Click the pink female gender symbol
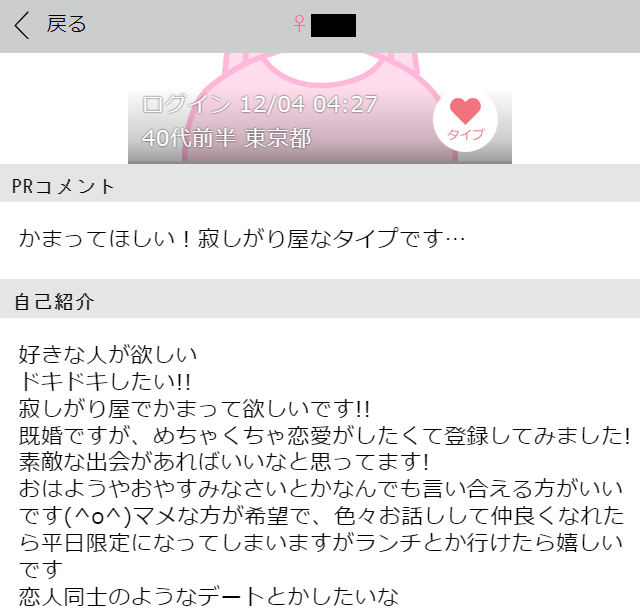 coord(299,23)
